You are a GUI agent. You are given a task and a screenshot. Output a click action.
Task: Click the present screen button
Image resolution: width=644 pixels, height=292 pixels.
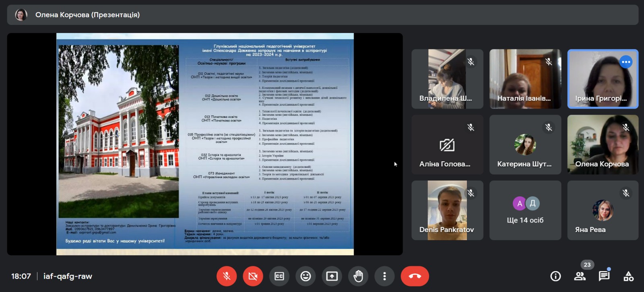pyautogui.click(x=332, y=276)
